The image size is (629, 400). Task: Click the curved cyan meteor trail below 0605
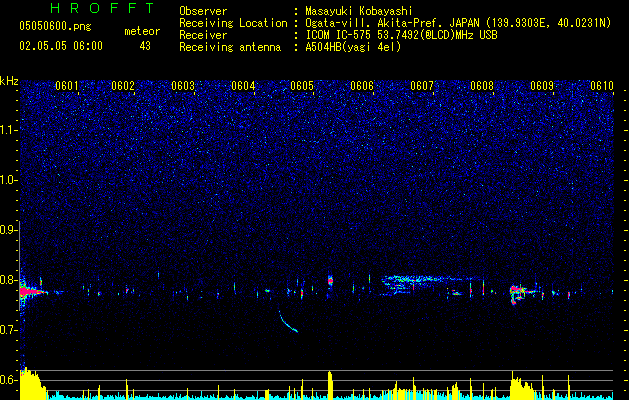(x=288, y=320)
